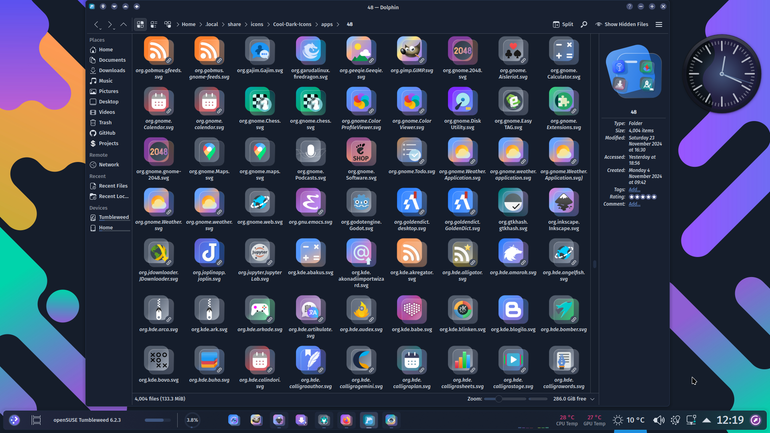Click Add link next to Tags

pyautogui.click(x=634, y=189)
